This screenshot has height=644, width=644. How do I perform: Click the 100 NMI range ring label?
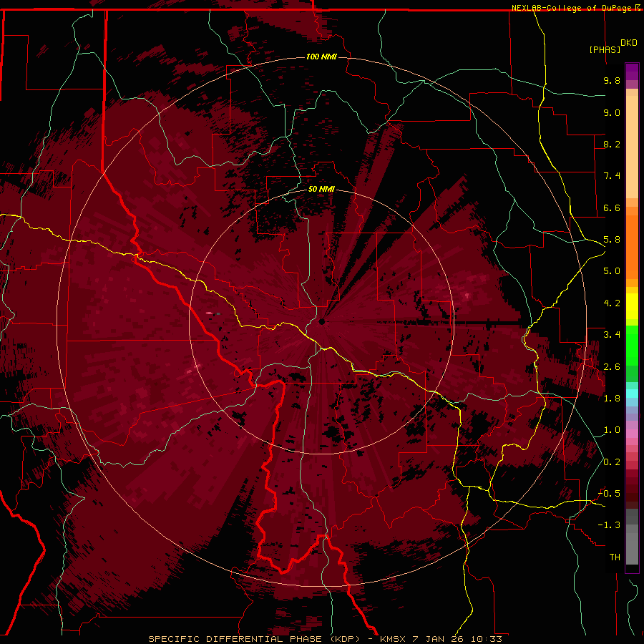tap(321, 57)
